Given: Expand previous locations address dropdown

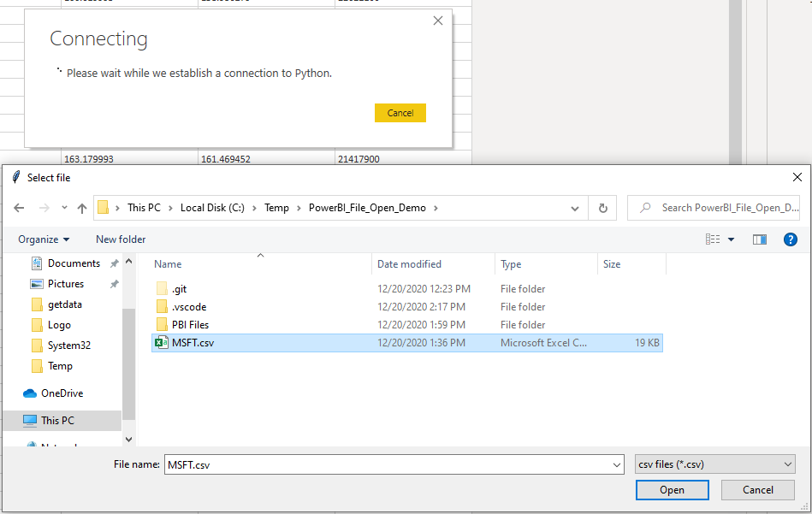Looking at the screenshot, I should [x=575, y=208].
